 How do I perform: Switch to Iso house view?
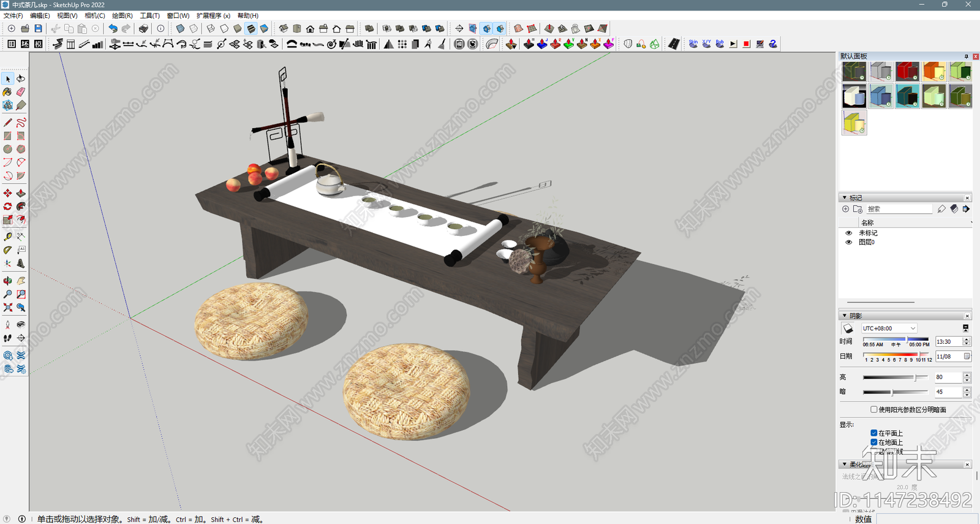(x=284, y=29)
